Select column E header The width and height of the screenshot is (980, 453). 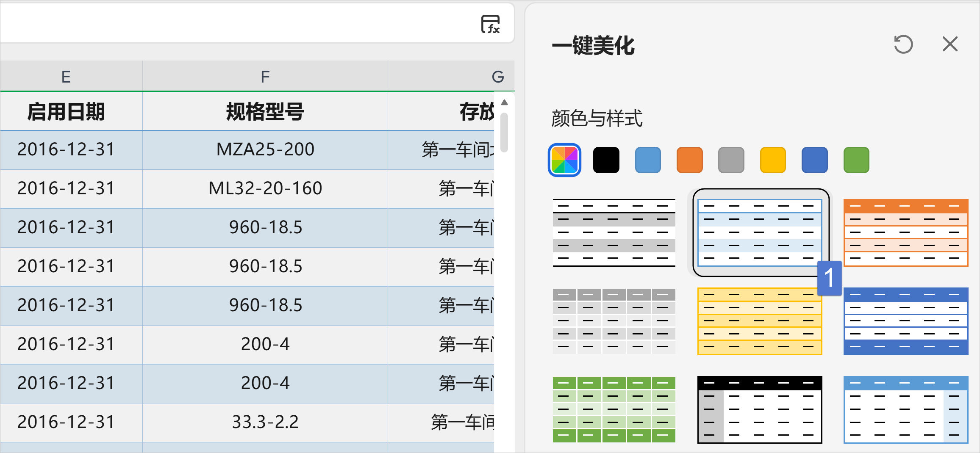coord(66,77)
